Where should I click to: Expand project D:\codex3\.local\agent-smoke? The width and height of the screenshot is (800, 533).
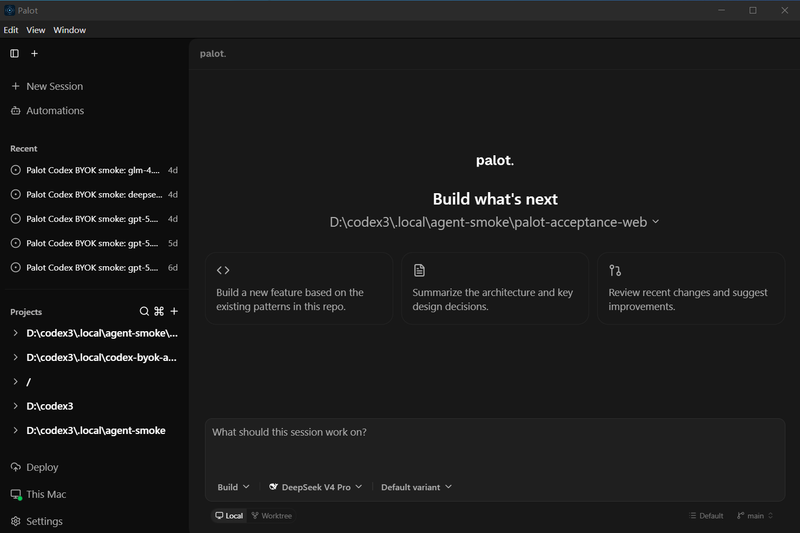tap(15, 430)
